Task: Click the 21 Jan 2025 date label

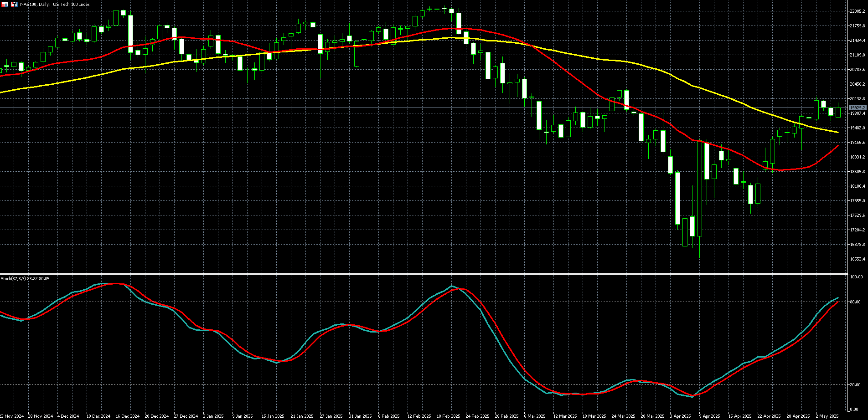Action: coord(302,416)
